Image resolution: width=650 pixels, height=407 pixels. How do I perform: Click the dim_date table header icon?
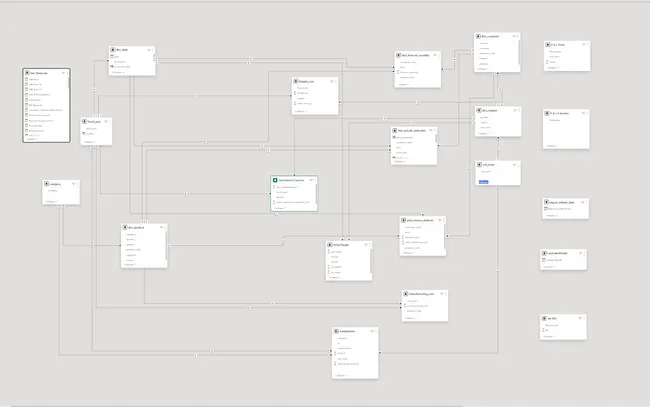tap(113, 50)
